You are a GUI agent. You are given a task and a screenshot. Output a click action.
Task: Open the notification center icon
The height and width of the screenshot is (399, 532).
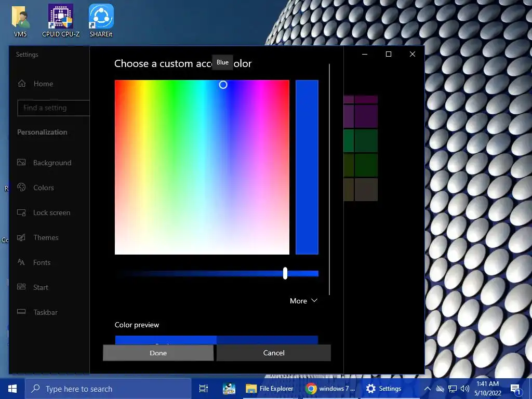coord(515,389)
